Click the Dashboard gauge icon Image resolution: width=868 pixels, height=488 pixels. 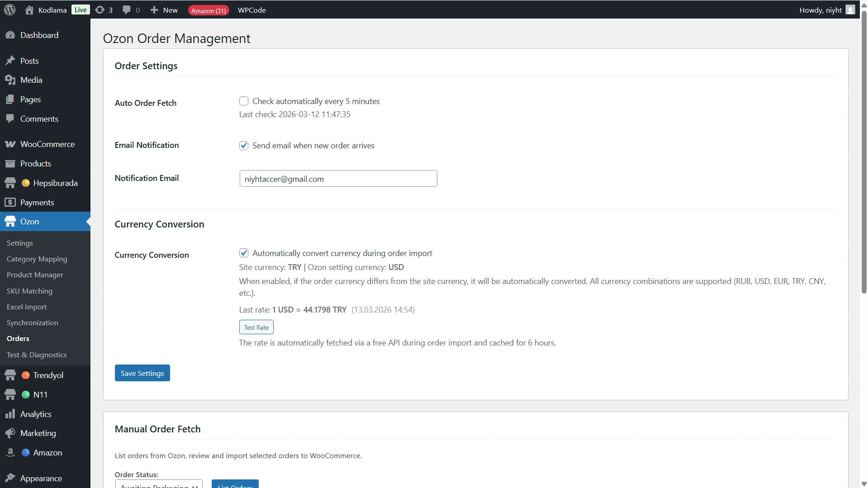(10, 35)
